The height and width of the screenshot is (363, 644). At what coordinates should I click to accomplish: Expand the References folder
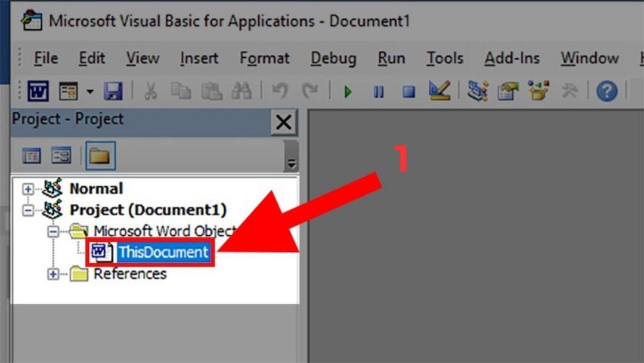(54, 274)
